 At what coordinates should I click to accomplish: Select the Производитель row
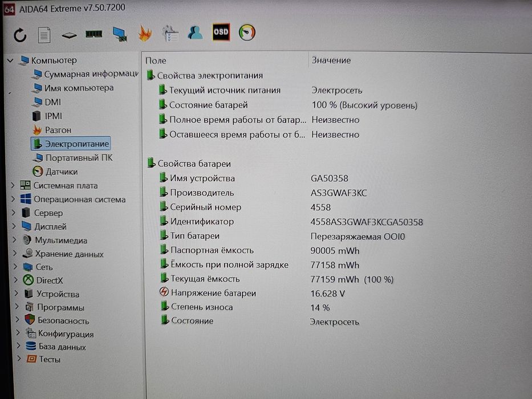[263, 193]
